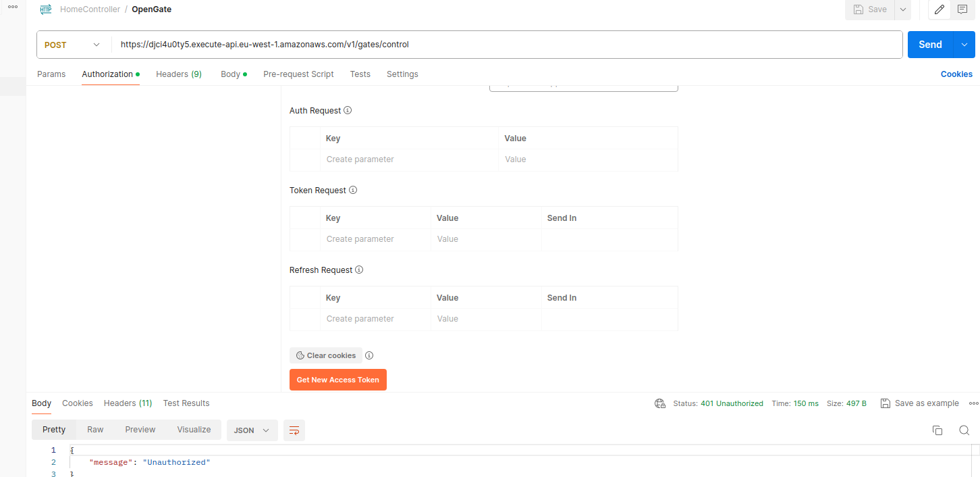The height and width of the screenshot is (477, 980).
Task: Select the Raw response view
Action: 95,430
